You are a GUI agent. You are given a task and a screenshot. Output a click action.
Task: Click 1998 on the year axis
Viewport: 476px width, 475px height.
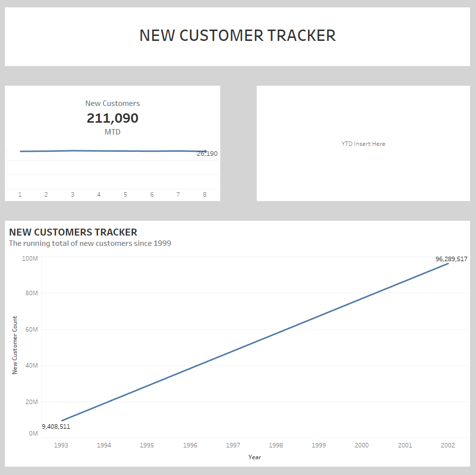(276, 445)
